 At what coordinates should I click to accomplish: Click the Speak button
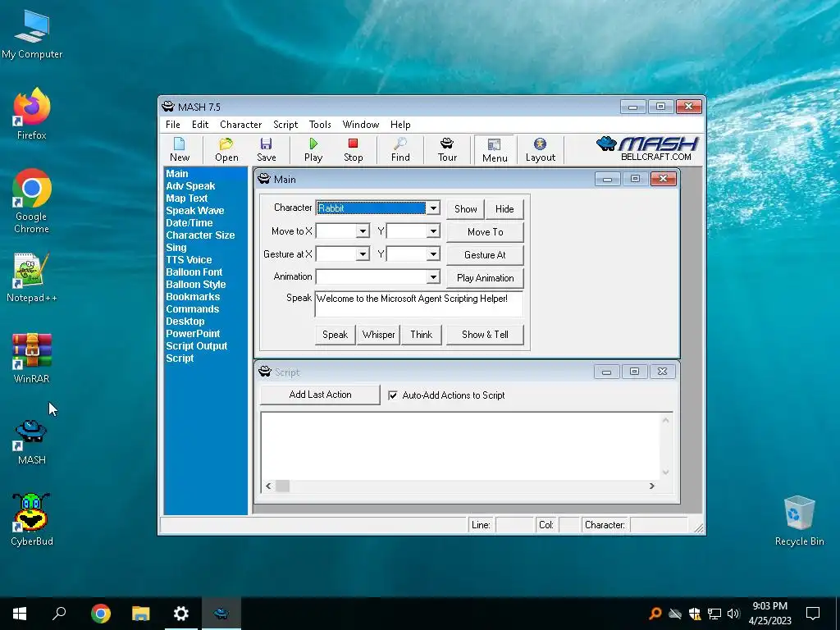[x=335, y=335]
